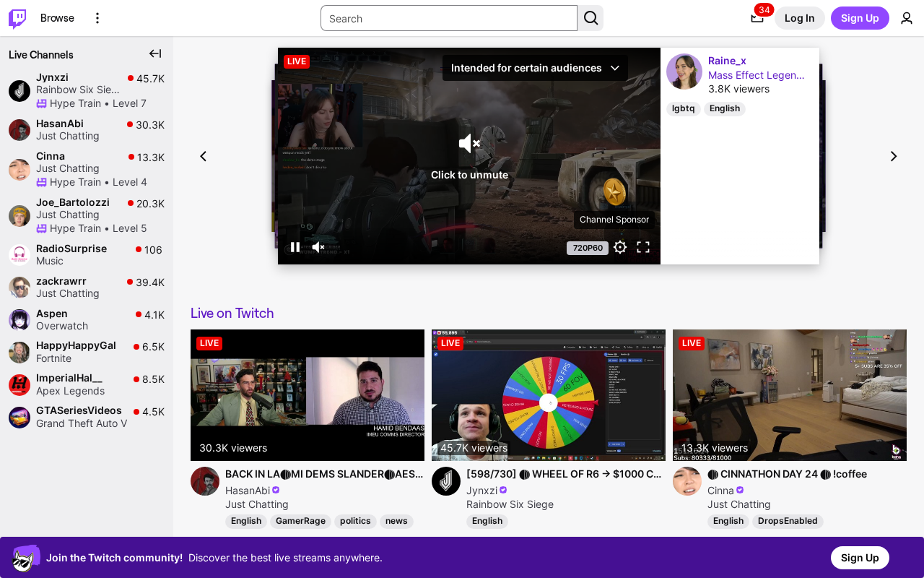Unmute using the player volume icon
Screen dimensions: 924x578
tap(318, 247)
